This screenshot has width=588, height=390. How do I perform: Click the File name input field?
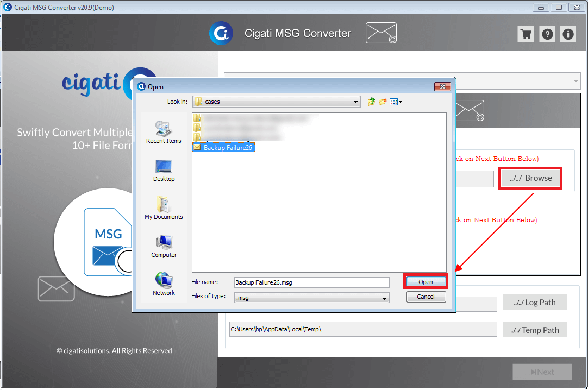pyautogui.click(x=311, y=282)
